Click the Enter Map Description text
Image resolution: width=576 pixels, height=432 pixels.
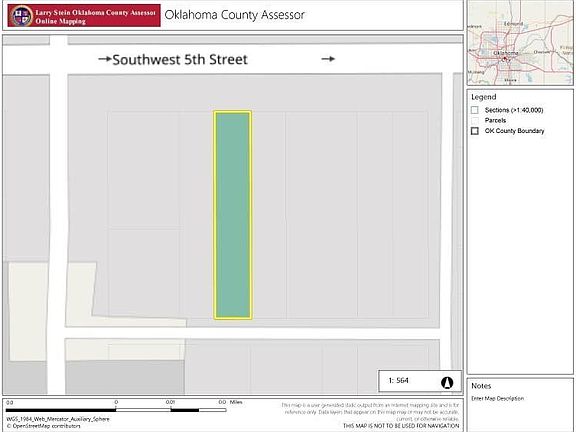point(497,399)
